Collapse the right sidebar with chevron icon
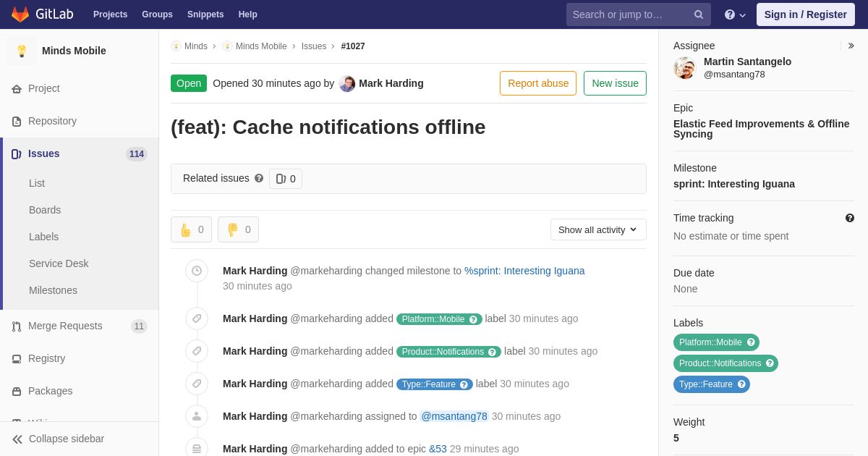 (x=851, y=46)
